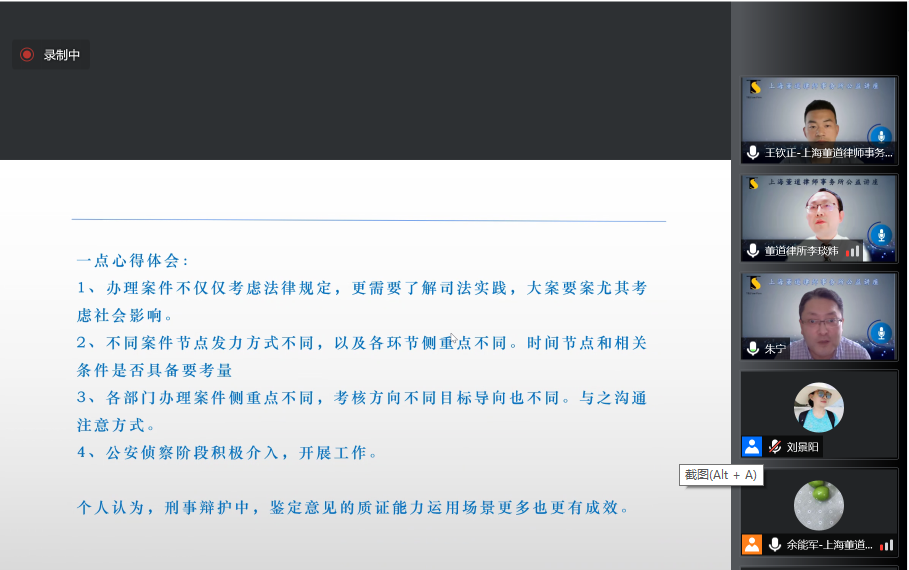The height and width of the screenshot is (570, 909).
Task: Click the 截图(Alt + A) tooltip
Action: pyautogui.click(x=721, y=475)
